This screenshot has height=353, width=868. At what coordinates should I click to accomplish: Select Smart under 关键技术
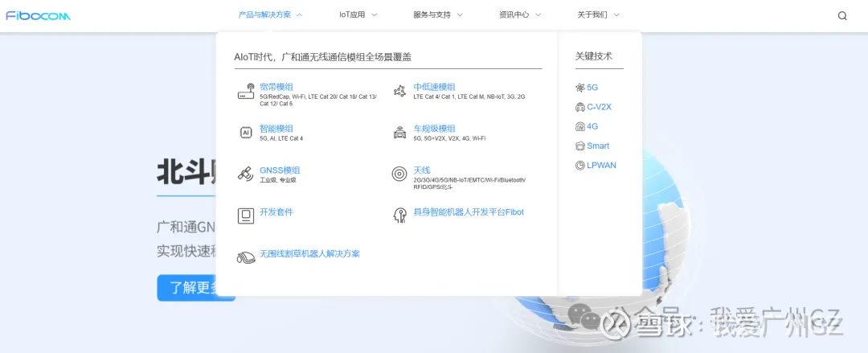pos(598,146)
